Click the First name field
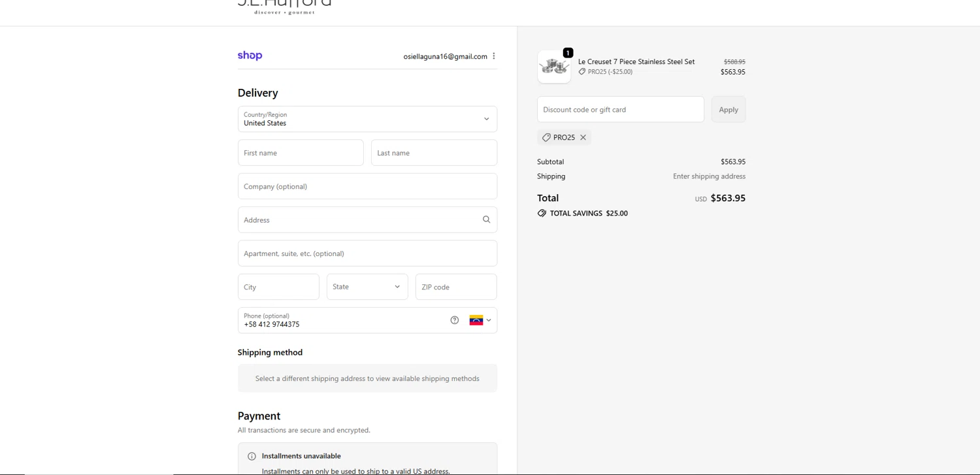The height and width of the screenshot is (475, 980). click(301, 153)
